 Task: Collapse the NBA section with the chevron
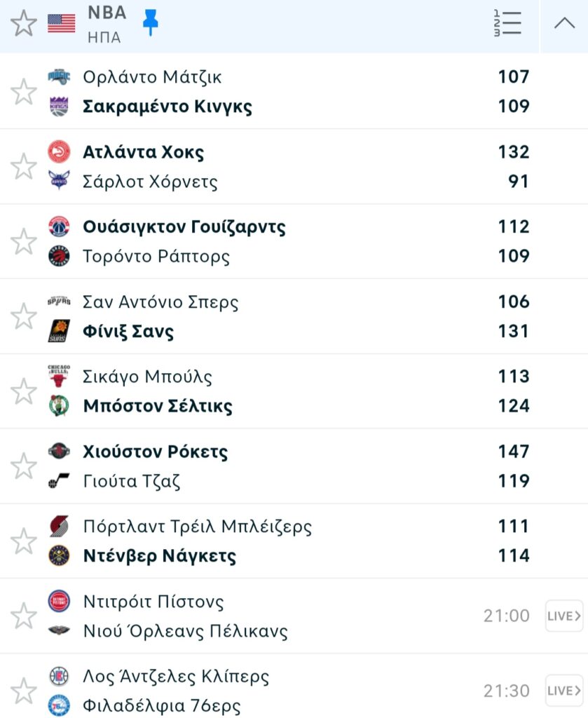[564, 24]
